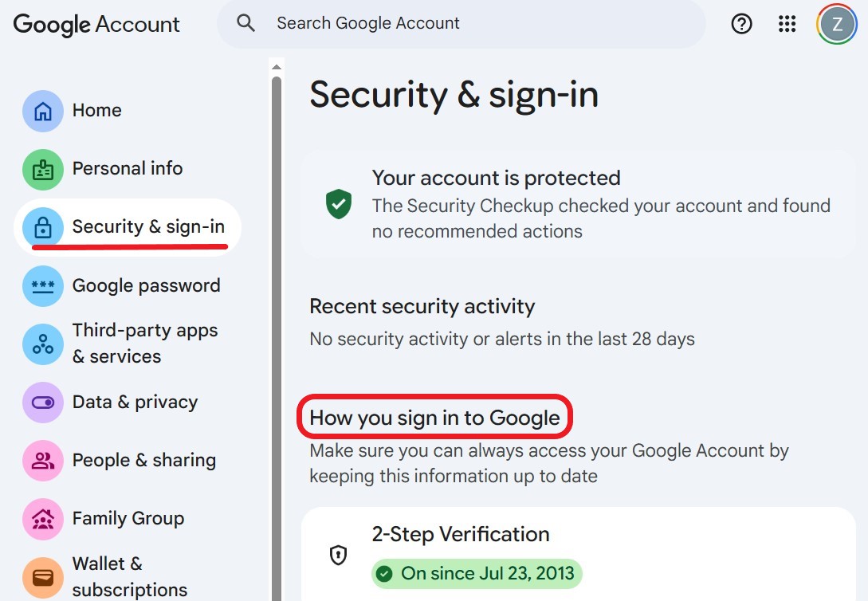Open the profile avatar menu
868x601 pixels.
point(836,24)
